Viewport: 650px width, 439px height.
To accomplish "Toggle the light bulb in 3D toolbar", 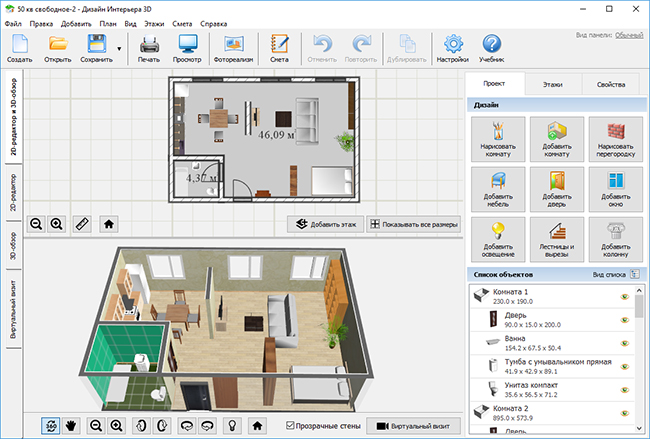I will [232, 425].
